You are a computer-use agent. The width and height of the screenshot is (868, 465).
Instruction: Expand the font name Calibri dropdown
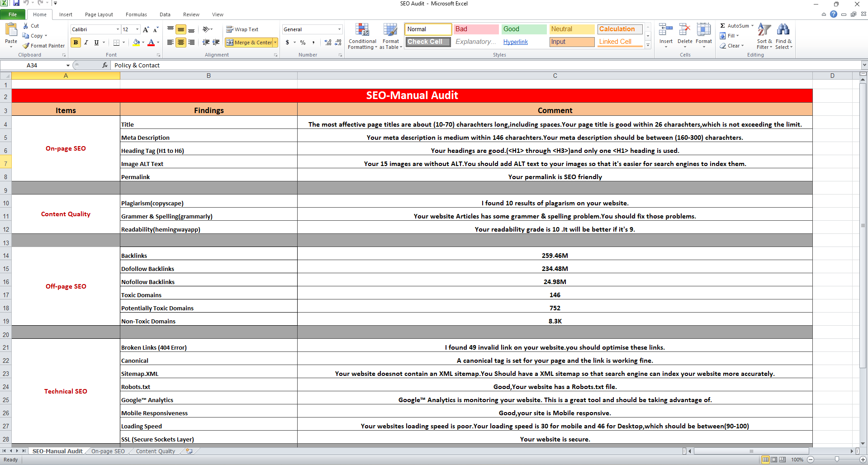[x=118, y=29]
